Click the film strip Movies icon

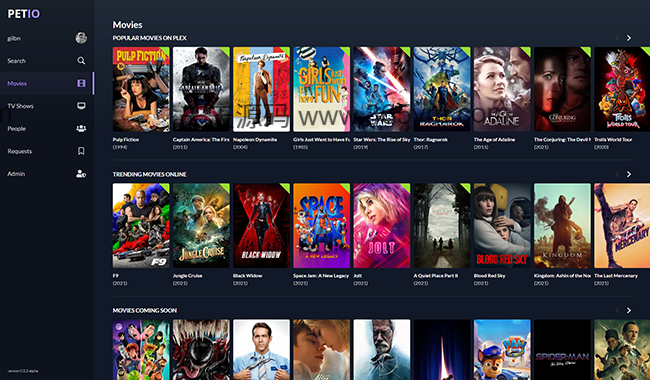coord(81,83)
